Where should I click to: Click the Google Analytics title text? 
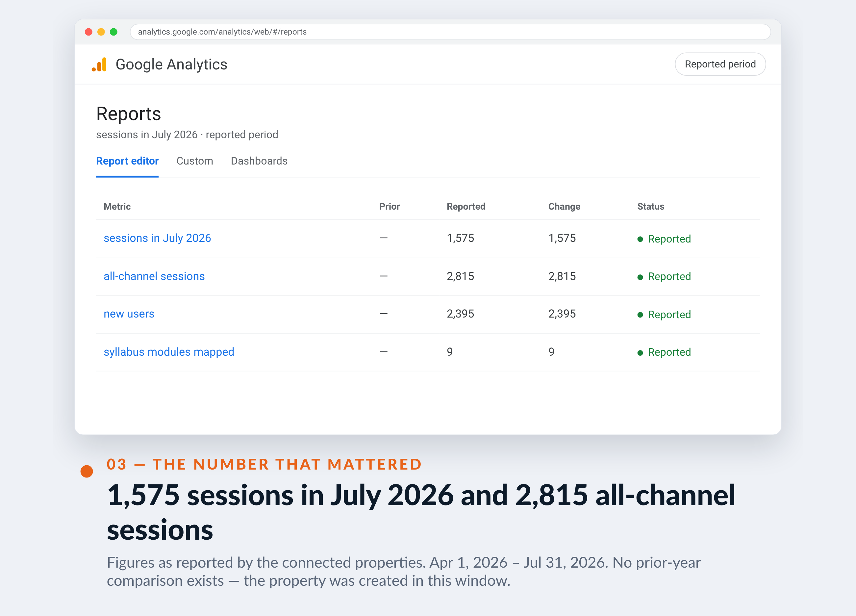pyautogui.click(x=171, y=64)
